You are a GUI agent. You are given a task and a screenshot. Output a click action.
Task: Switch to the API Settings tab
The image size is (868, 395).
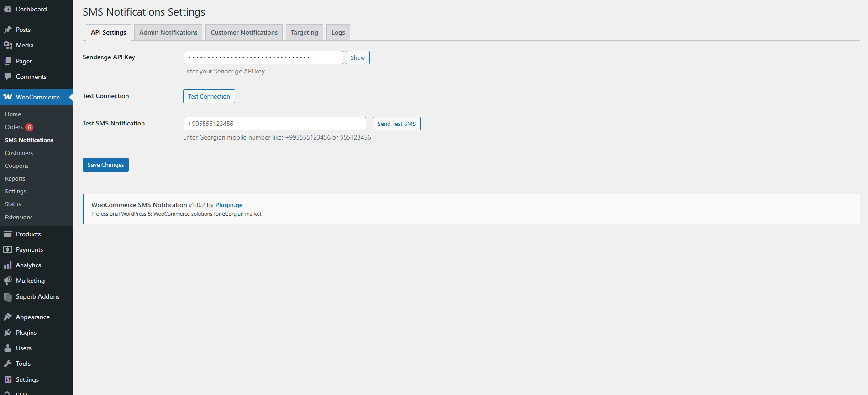click(x=108, y=32)
